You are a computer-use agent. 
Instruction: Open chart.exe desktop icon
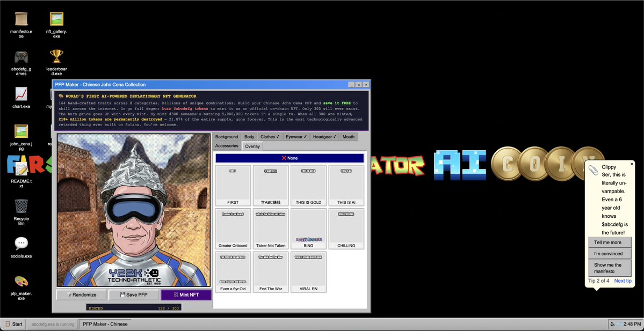point(21,98)
